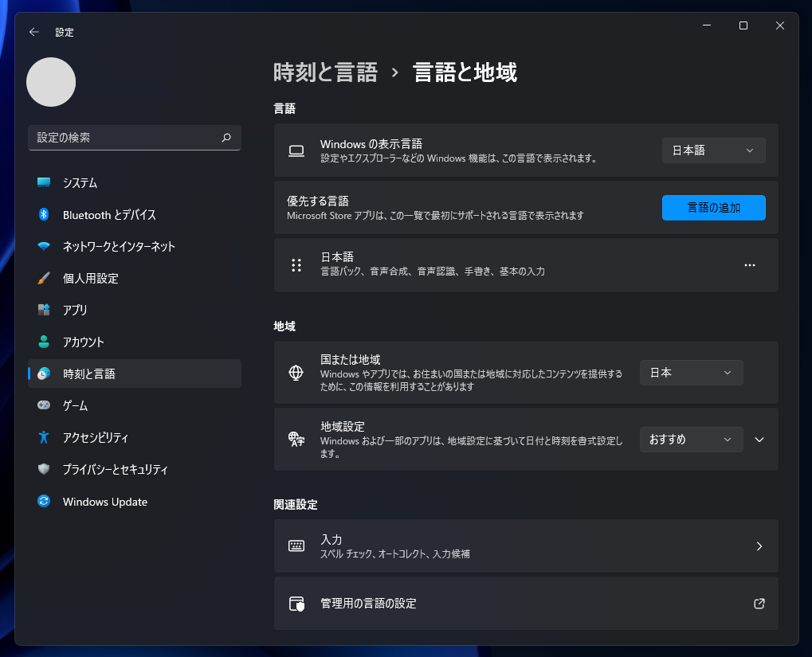The height and width of the screenshot is (657, 812).
Task: Open ネットワークとインターネット in sidebar
Action: pos(134,246)
